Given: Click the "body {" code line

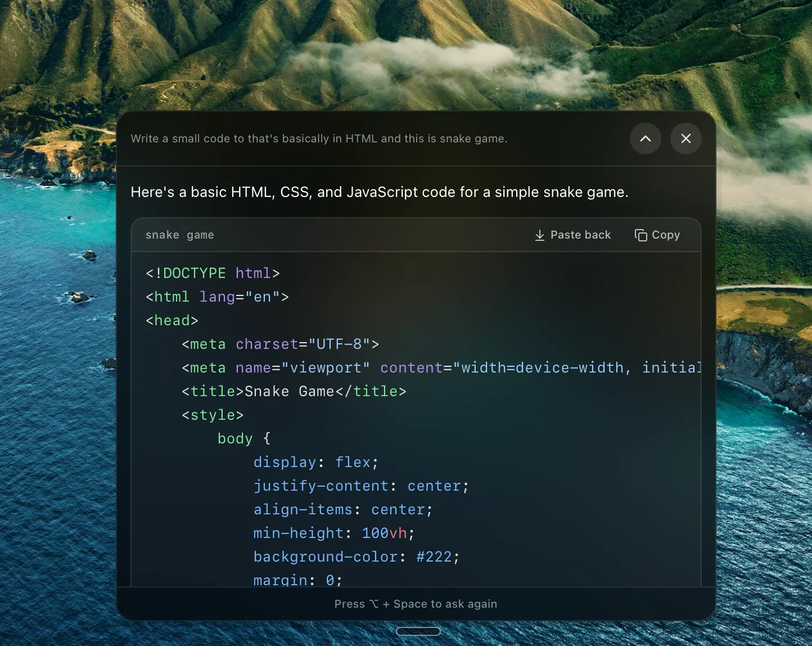Looking at the screenshot, I should point(244,438).
